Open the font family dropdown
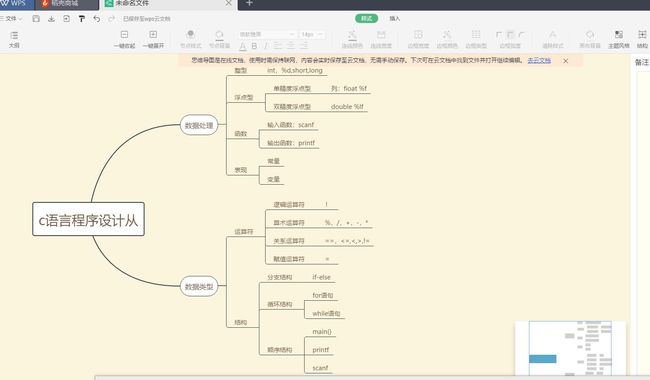 tap(267, 34)
